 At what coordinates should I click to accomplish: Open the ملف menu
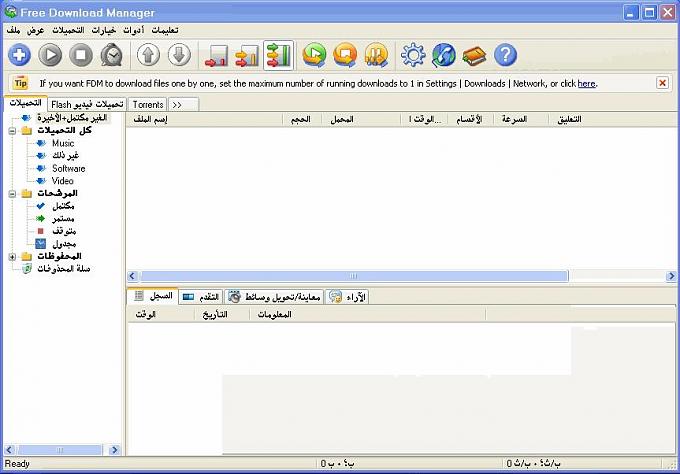(13, 30)
